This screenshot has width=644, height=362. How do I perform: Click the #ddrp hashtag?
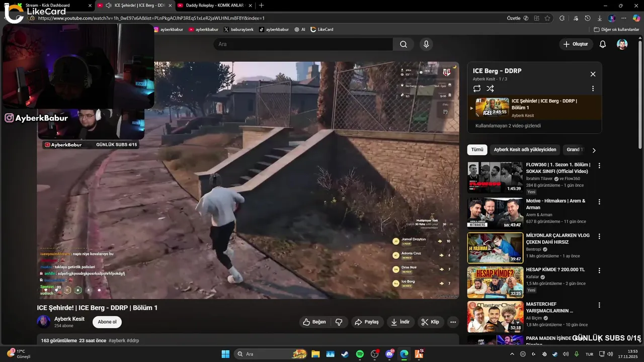[x=133, y=340]
